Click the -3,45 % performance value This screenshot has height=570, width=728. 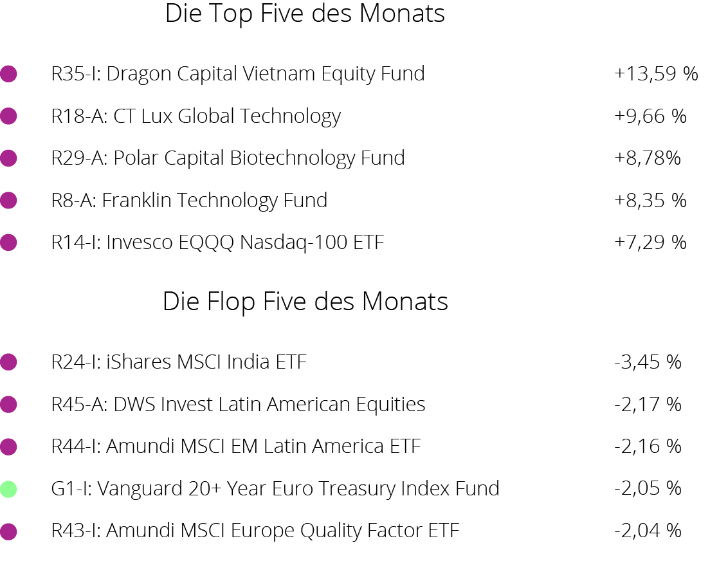pos(648,362)
